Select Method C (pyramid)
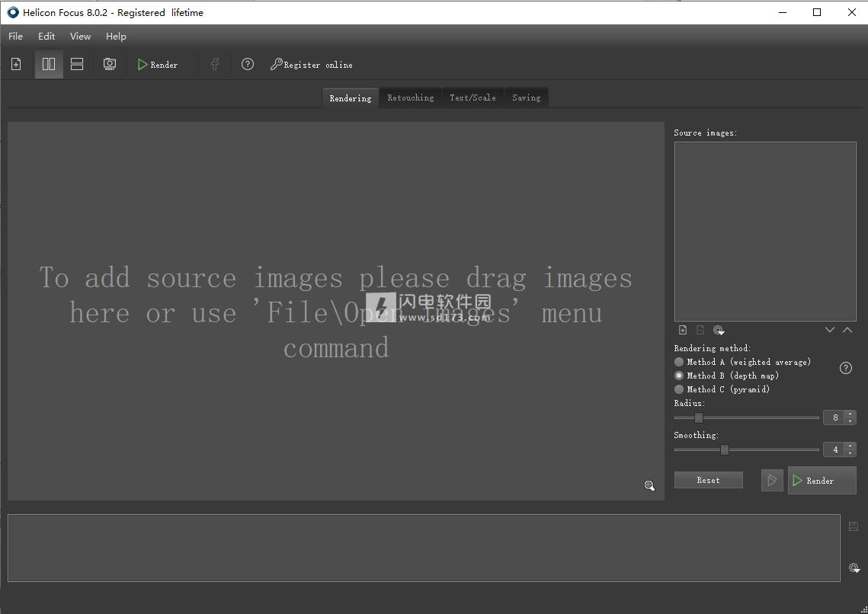Viewport: 868px width, 614px height. click(x=722, y=389)
